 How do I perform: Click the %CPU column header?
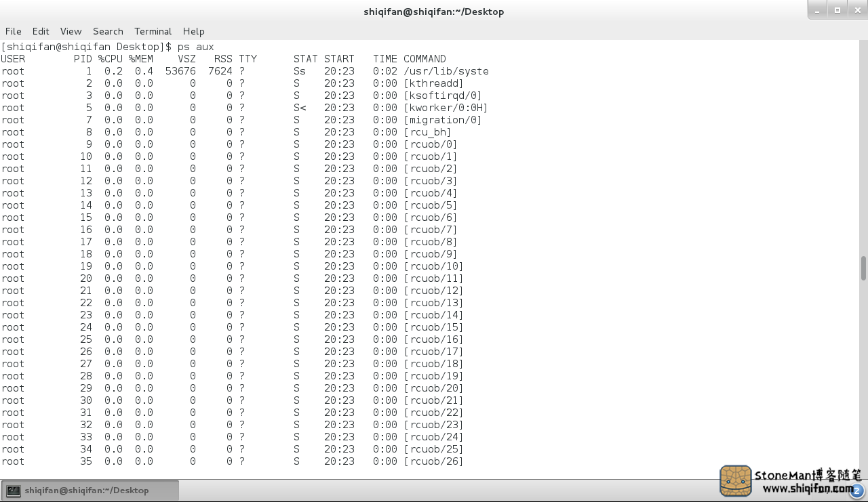(x=111, y=59)
